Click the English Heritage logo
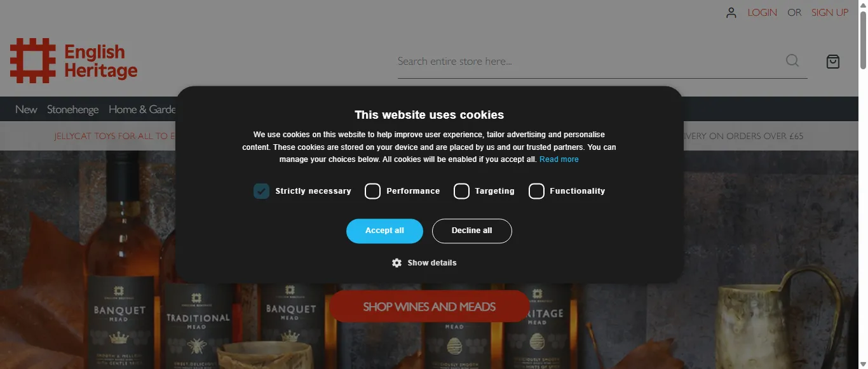The width and height of the screenshot is (868, 369). click(74, 60)
